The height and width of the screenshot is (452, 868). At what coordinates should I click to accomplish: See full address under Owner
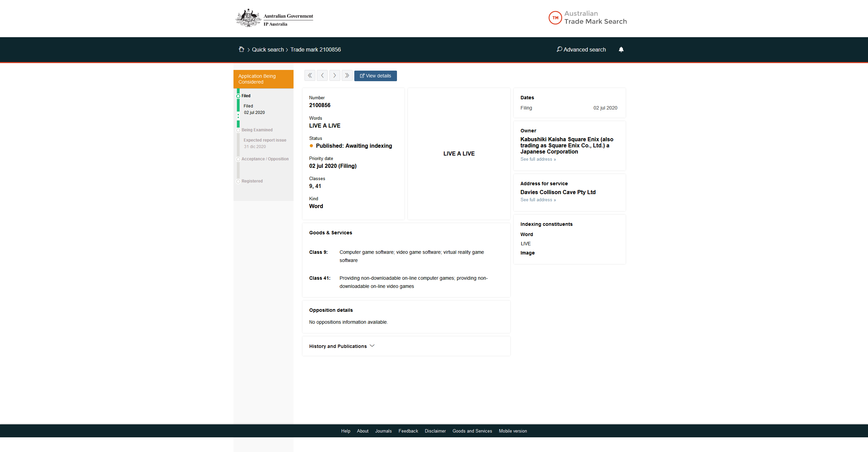pyautogui.click(x=538, y=159)
